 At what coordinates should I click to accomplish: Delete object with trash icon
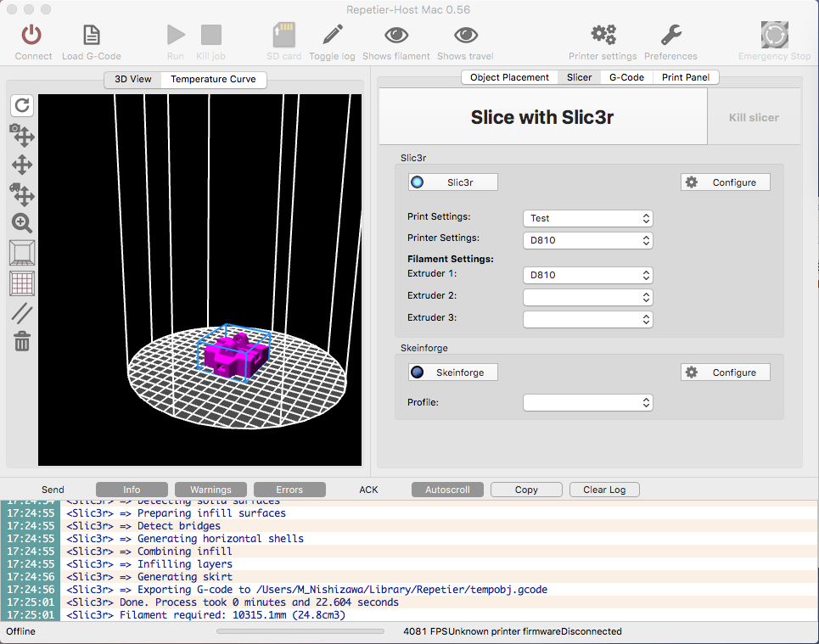22,342
